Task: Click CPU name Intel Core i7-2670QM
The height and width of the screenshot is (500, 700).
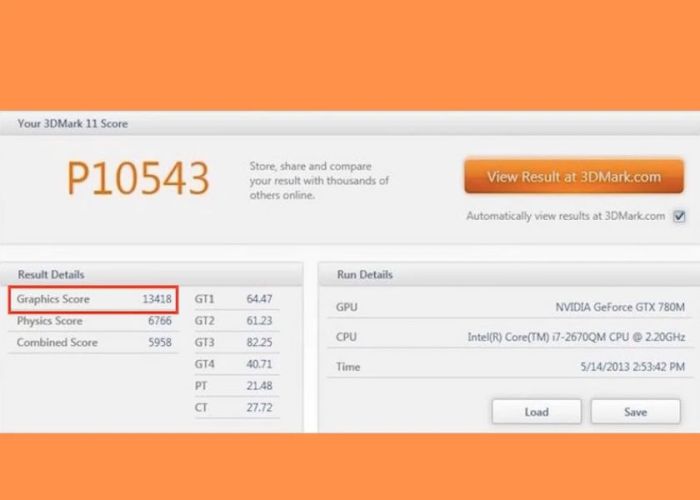Action: tap(576, 337)
